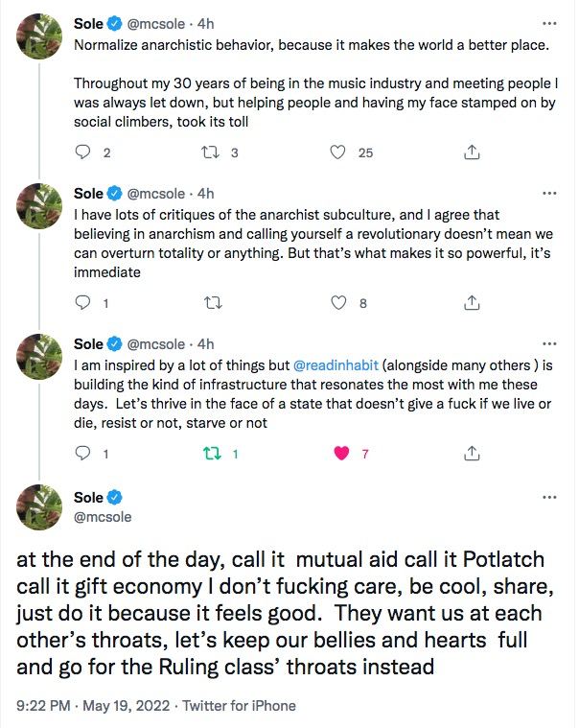The width and height of the screenshot is (579, 728).
Task: Open more options on the first tweet
Action: coord(548,23)
